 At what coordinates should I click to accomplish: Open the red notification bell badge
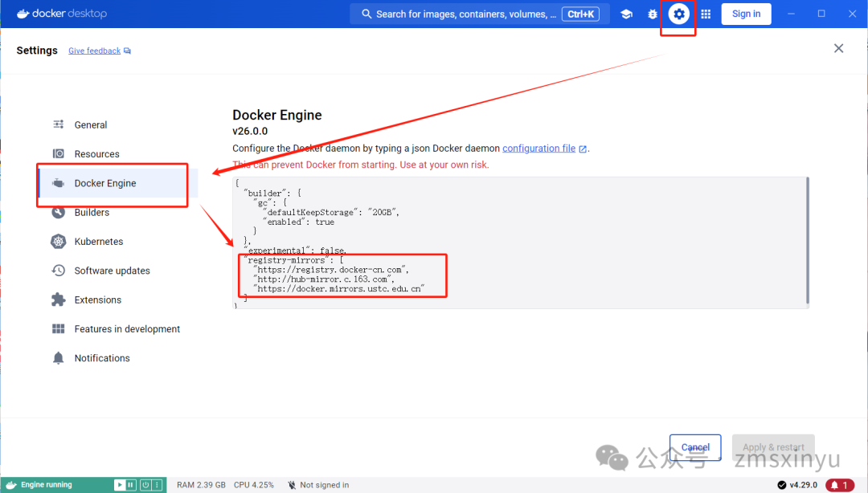pos(840,485)
